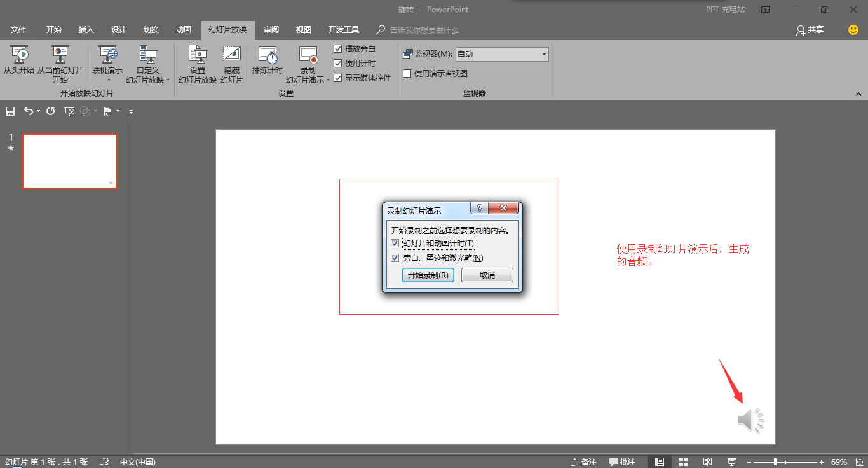Click 从头开始 slideshow icon

[19, 55]
